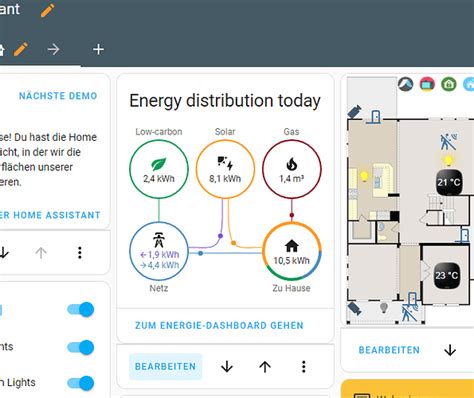Click the door icon on floorplan's right edge
Viewport: 474px width, 398px height.
tap(464, 234)
